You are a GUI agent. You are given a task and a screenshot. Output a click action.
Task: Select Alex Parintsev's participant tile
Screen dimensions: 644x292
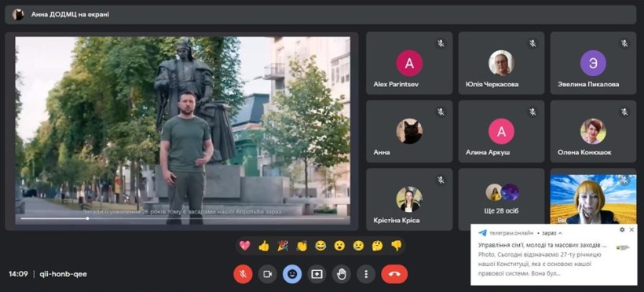(x=409, y=64)
